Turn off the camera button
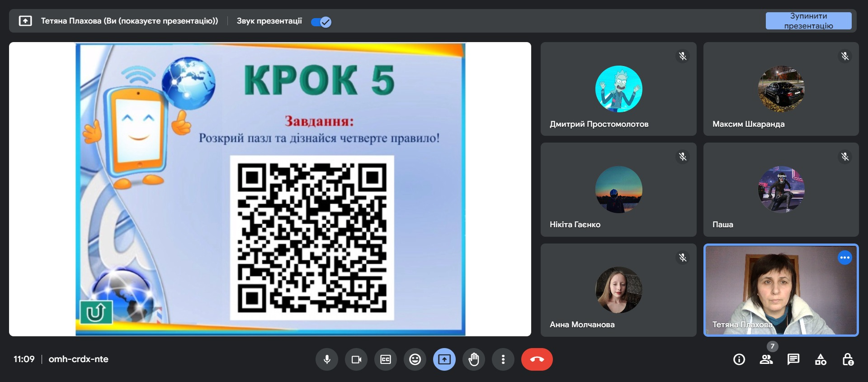Image resolution: width=868 pixels, height=382 pixels. click(356, 359)
